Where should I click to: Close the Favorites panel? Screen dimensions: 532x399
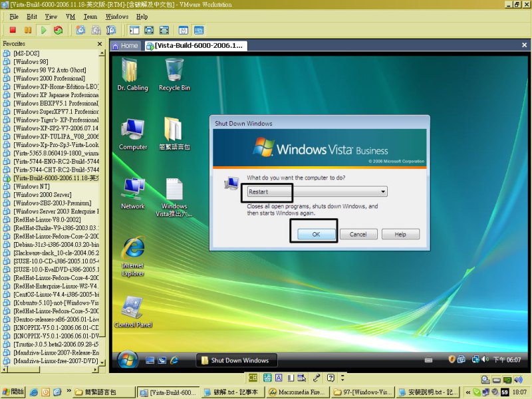(99, 44)
